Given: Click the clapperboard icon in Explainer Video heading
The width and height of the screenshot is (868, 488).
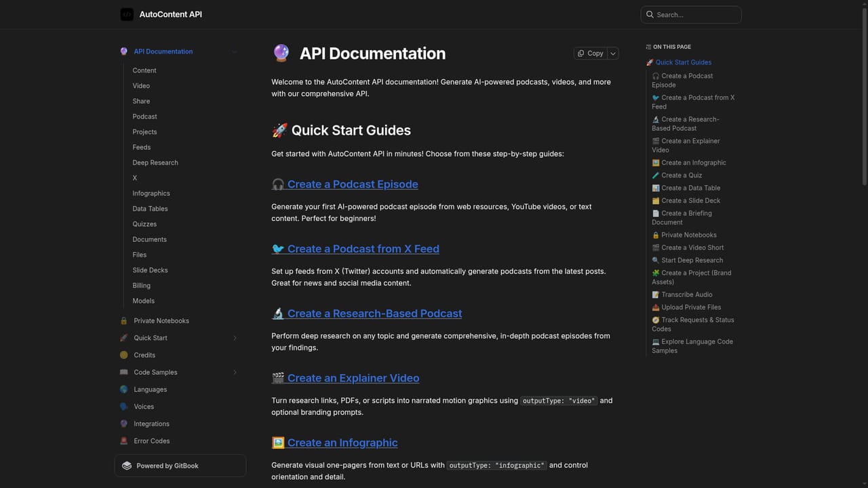Looking at the screenshot, I should click(278, 378).
